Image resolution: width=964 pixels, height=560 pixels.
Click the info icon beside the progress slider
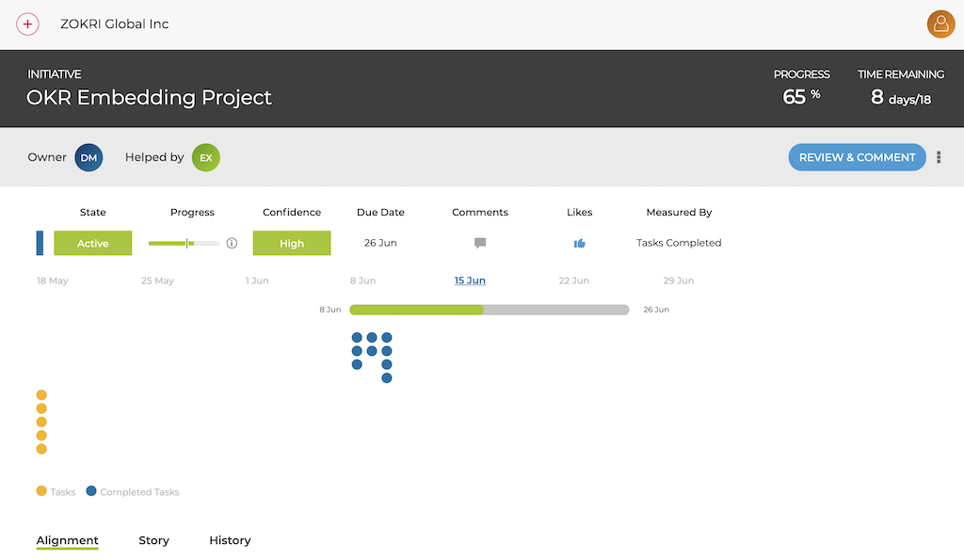232,243
